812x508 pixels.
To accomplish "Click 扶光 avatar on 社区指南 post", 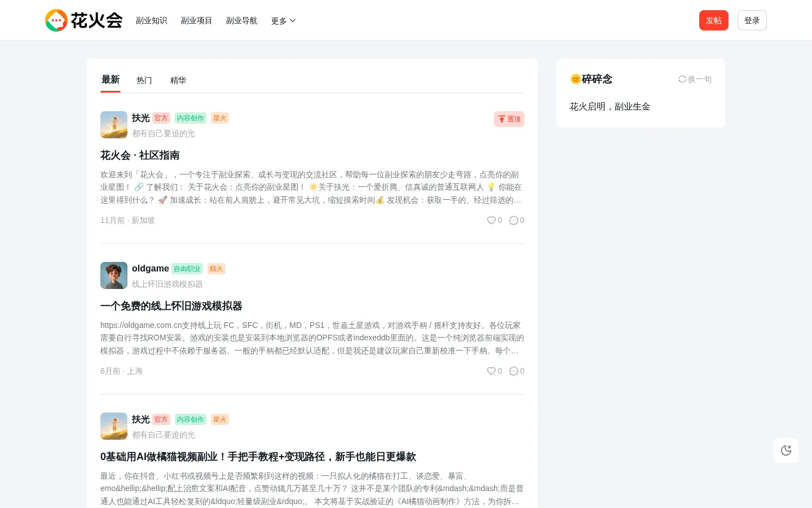I will pos(114,125).
